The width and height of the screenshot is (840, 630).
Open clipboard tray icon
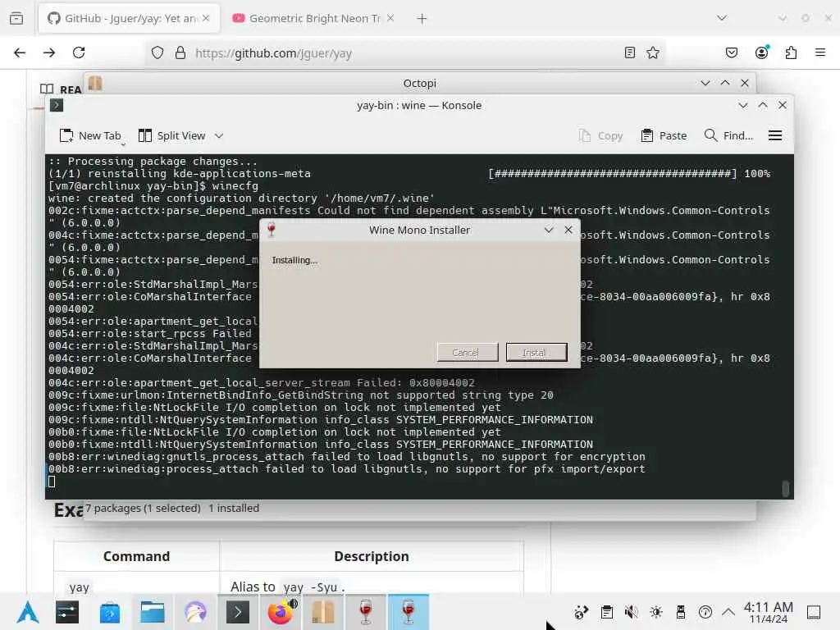pos(607,612)
